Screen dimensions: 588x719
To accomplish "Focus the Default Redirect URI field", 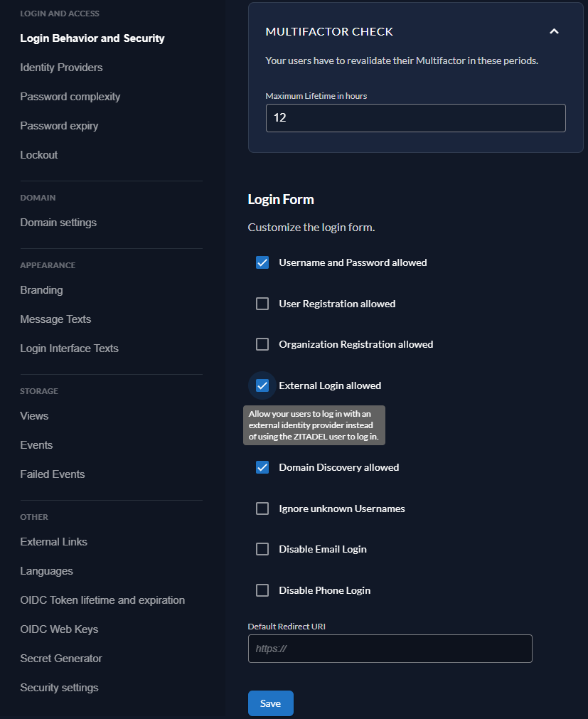I will 390,649.
